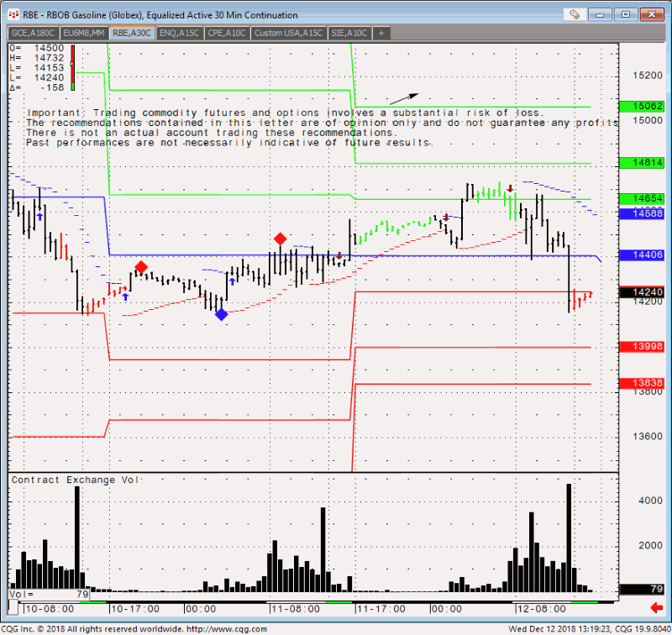Viewport: 672px width, 635px height.
Task: Switch to the EU6M8,MM tab
Action: tap(83, 33)
